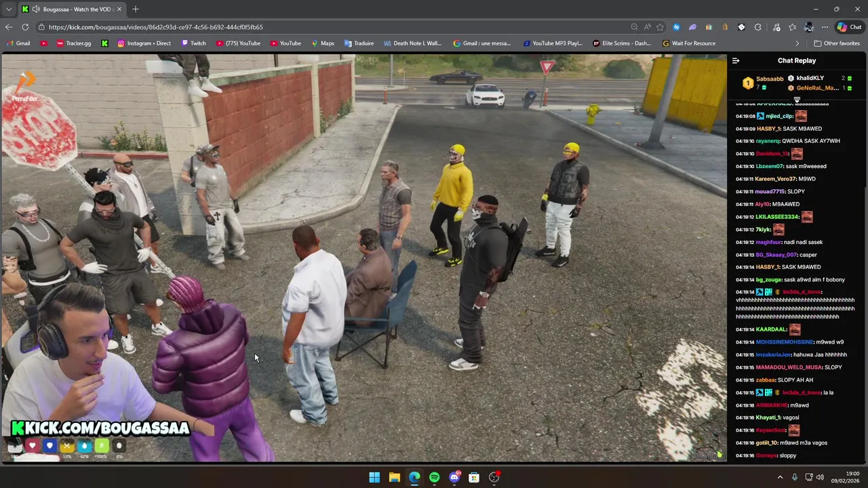The width and height of the screenshot is (868, 488).
Task: Open (775) YouTube bookmark
Action: (x=238, y=43)
